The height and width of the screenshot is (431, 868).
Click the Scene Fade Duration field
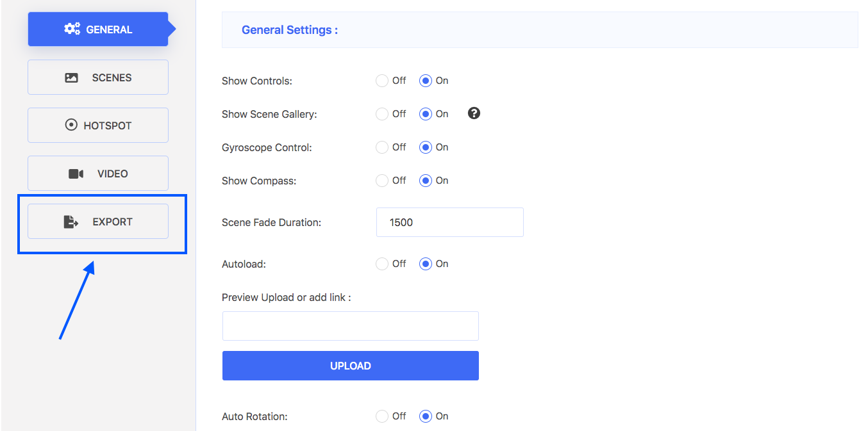[x=449, y=222]
